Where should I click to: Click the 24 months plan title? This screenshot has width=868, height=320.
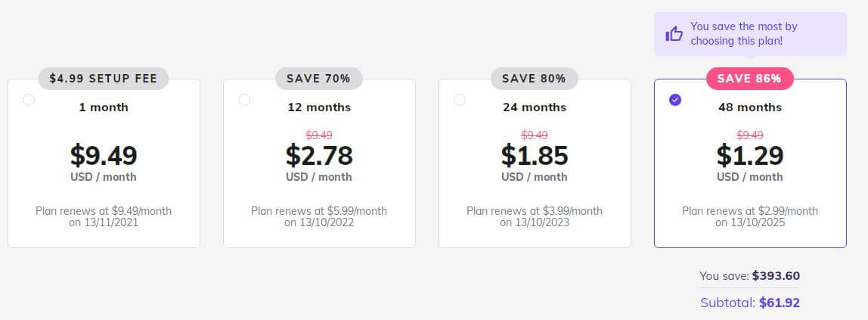tap(535, 107)
